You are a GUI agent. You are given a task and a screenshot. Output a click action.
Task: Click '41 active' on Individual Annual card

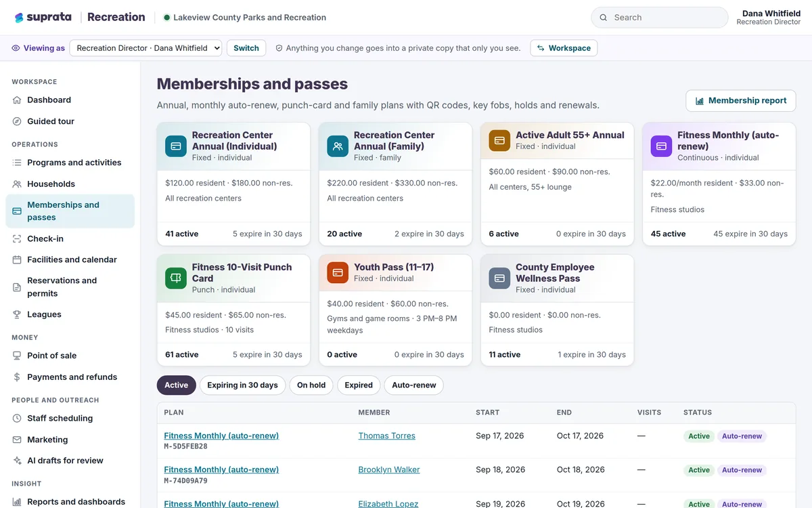[x=182, y=234]
